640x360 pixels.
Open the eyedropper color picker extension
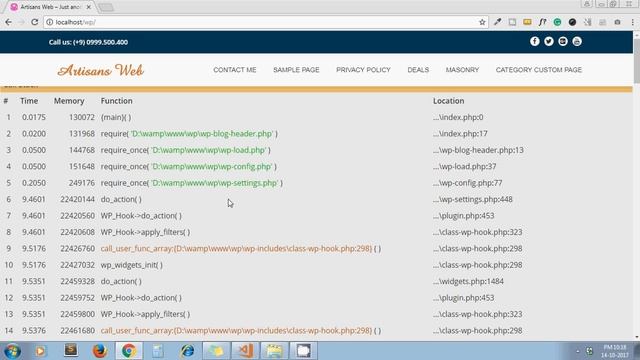[497, 22]
